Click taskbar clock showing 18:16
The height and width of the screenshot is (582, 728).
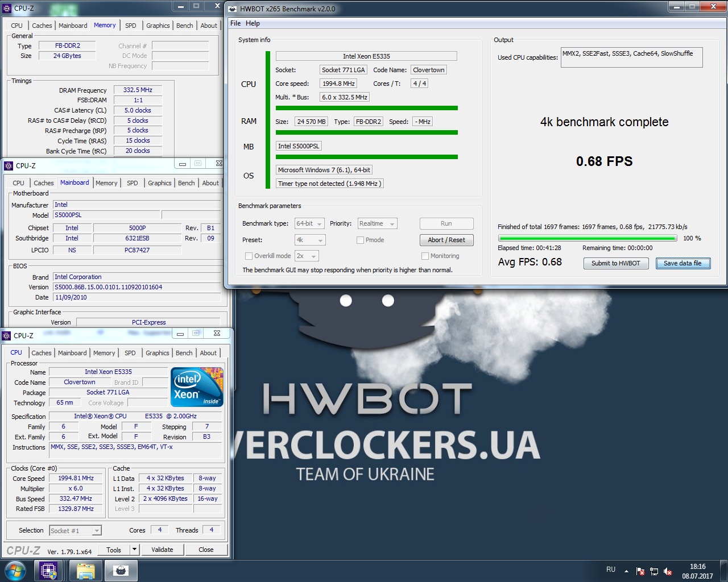click(x=697, y=571)
